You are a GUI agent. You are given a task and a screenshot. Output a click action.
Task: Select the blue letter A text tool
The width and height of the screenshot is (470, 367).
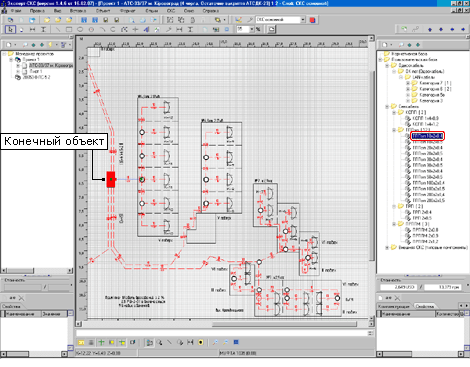coord(146,29)
